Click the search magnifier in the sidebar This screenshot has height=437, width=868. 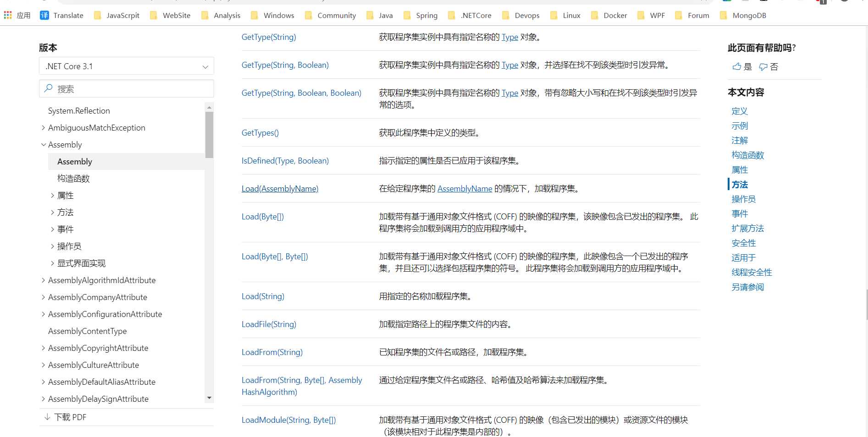[48, 88]
